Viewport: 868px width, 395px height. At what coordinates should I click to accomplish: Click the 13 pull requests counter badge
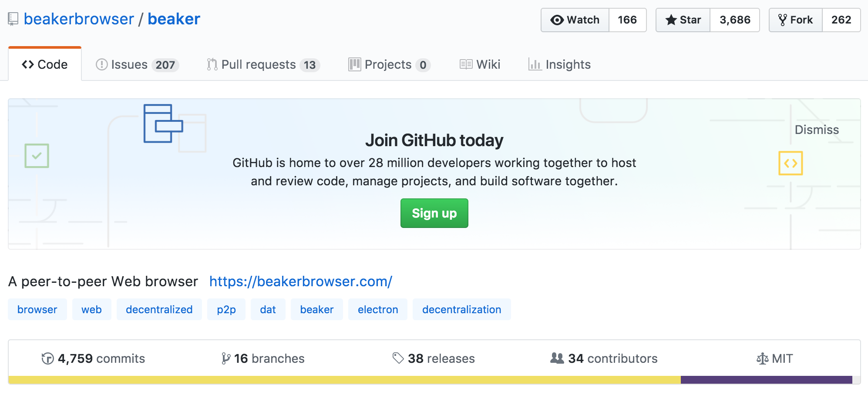click(x=310, y=65)
